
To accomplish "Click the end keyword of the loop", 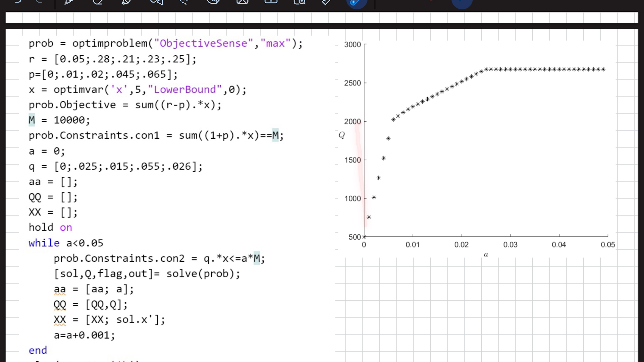I will point(38,351).
